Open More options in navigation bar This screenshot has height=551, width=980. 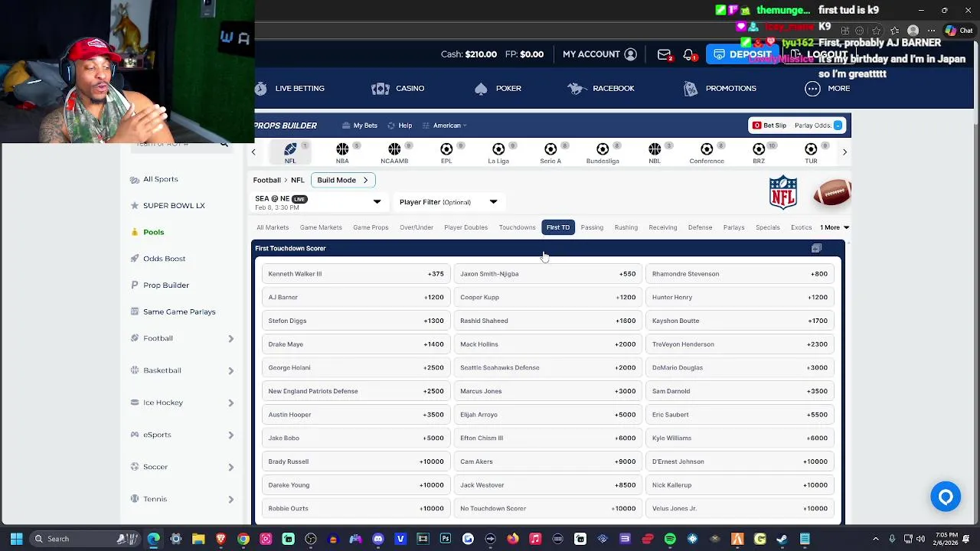828,88
